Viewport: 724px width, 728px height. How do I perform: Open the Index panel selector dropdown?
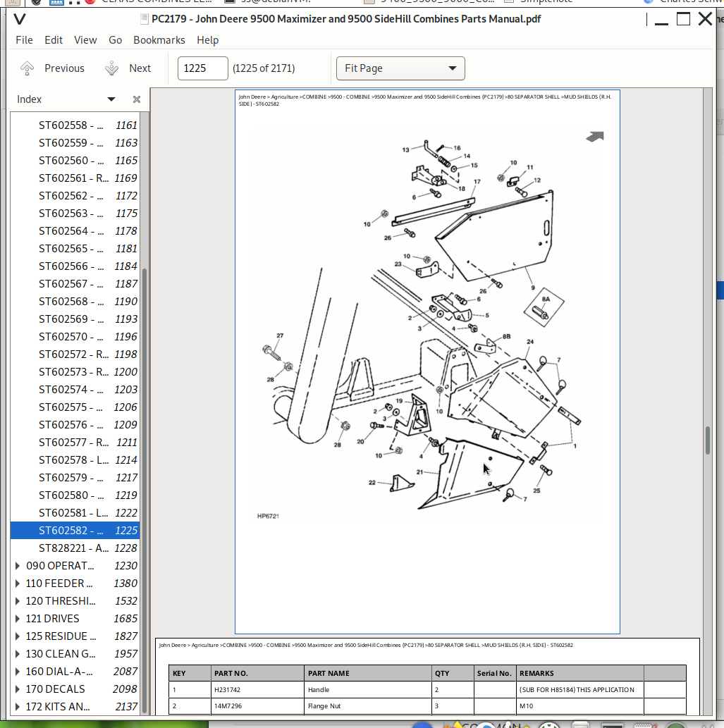[111, 99]
